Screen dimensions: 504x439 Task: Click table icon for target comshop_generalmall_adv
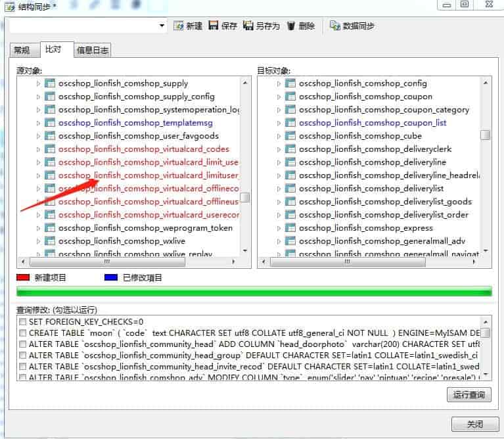(290, 241)
